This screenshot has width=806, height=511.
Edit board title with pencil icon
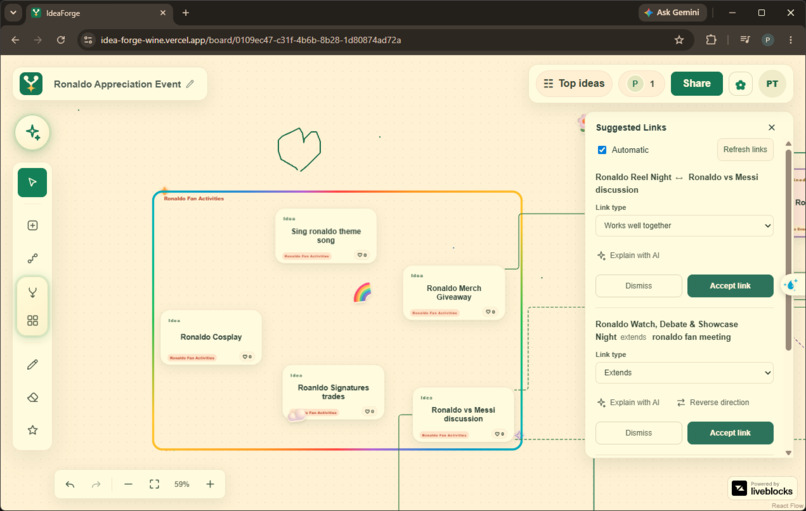[x=190, y=84]
